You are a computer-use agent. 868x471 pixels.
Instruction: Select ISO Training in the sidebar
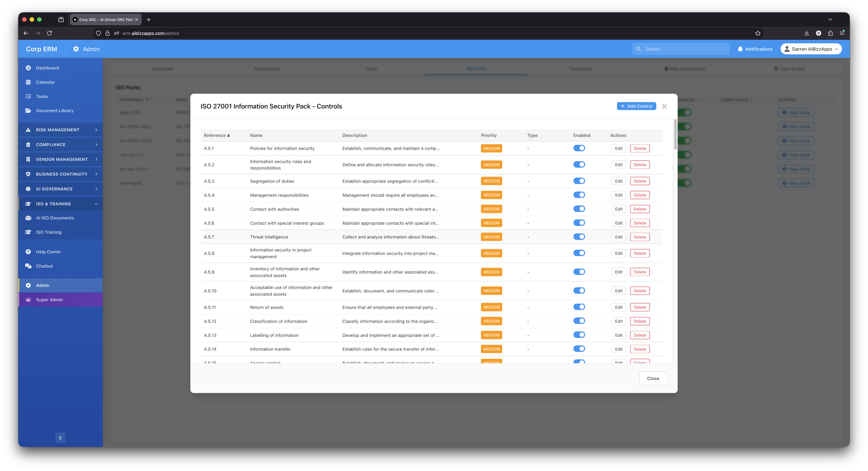(48, 232)
